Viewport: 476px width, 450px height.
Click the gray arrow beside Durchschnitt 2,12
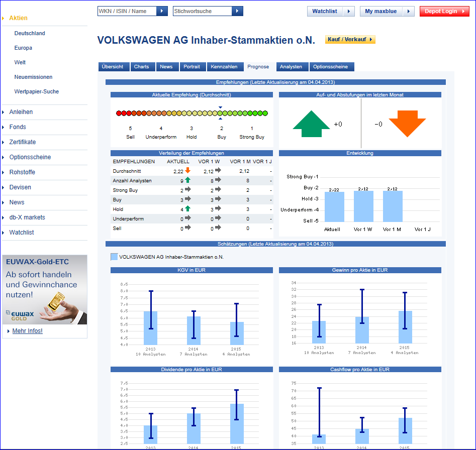click(x=218, y=170)
